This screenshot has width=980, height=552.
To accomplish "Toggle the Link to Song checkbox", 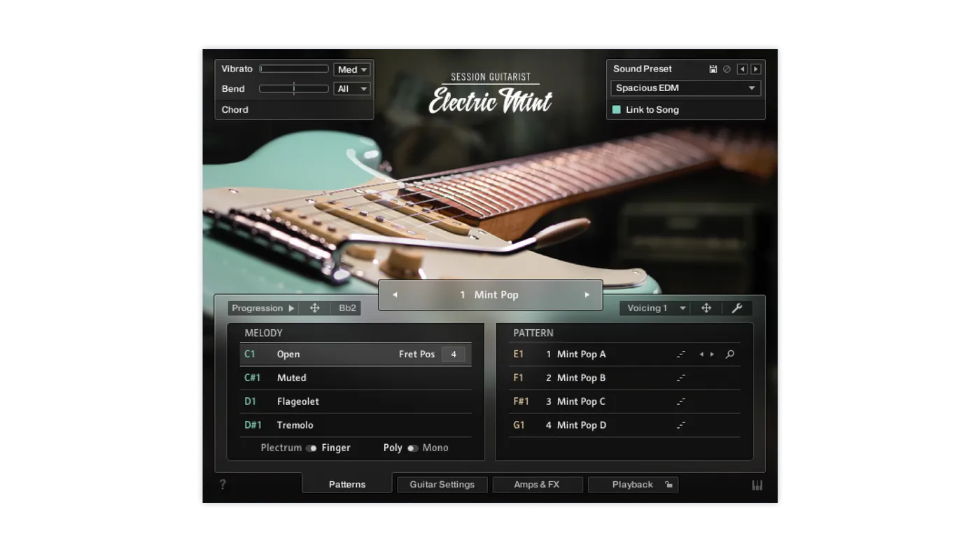I will [x=617, y=110].
